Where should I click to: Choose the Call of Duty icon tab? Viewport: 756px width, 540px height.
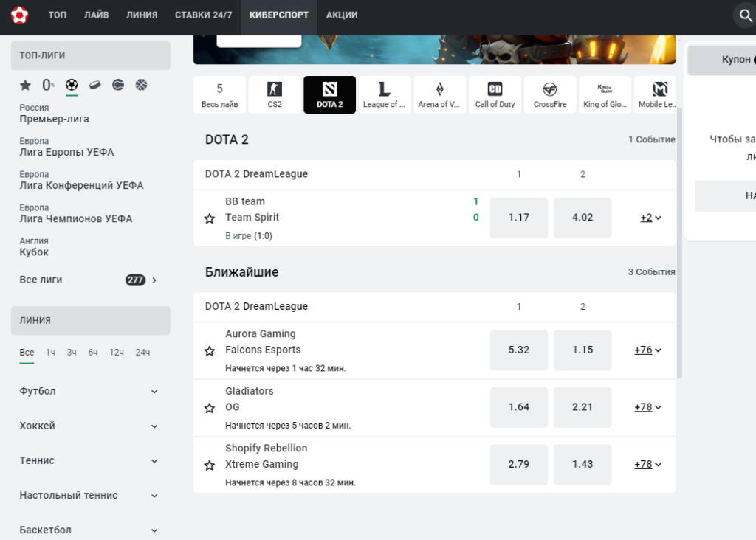[x=495, y=95]
